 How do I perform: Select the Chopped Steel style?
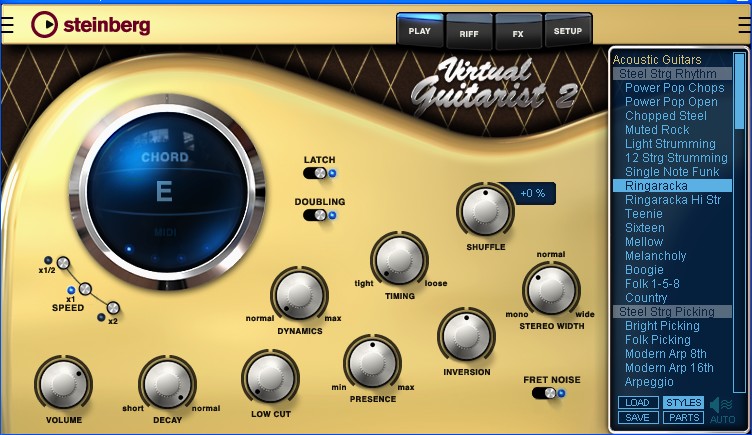666,116
